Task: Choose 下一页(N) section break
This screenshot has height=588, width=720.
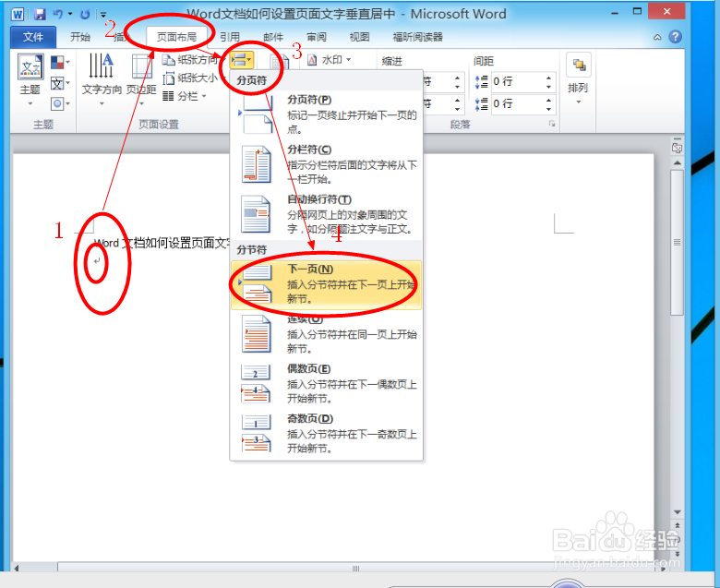Action: (x=327, y=284)
